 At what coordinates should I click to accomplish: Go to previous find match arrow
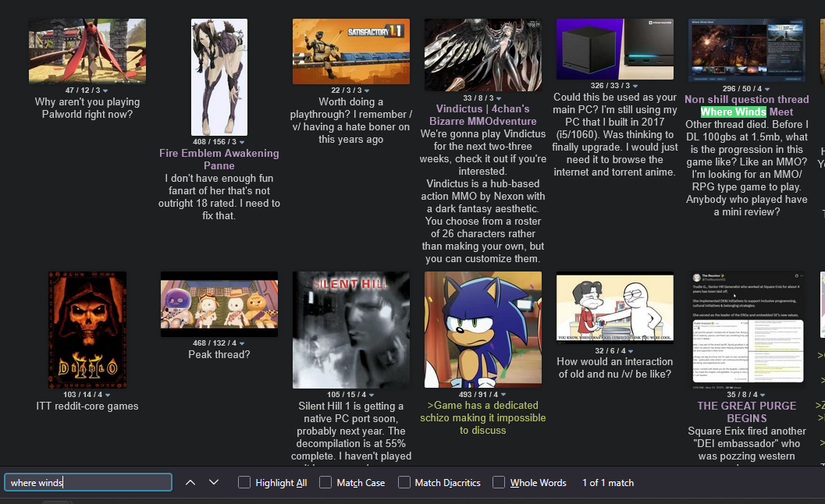(190, 482)
